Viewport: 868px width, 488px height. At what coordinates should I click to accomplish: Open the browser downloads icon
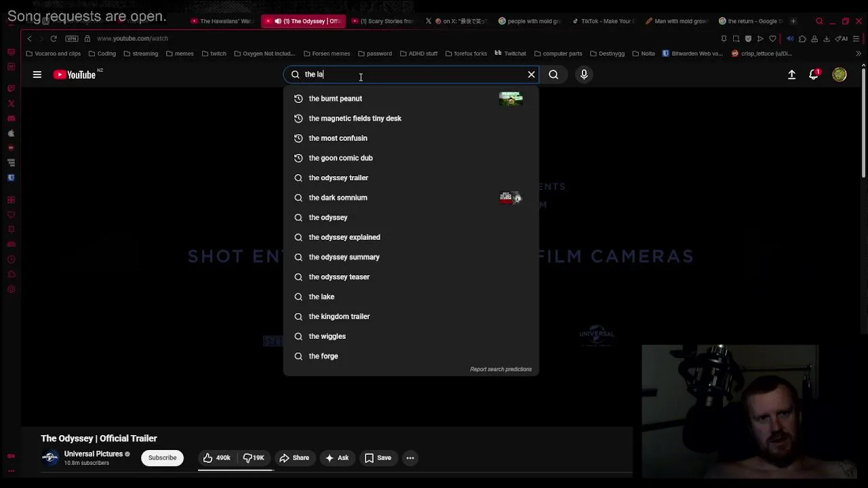[x=827, y=39]
